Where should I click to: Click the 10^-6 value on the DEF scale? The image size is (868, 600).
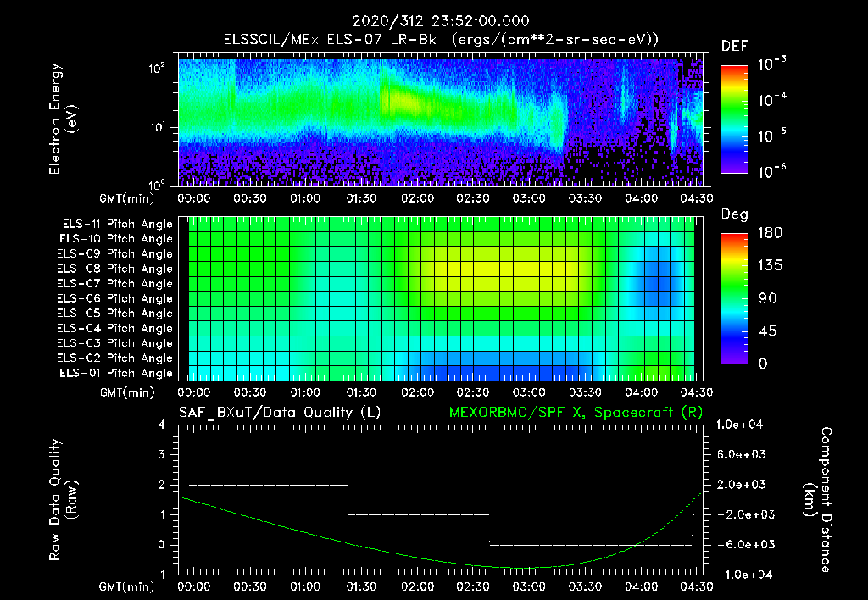(771, 171)
